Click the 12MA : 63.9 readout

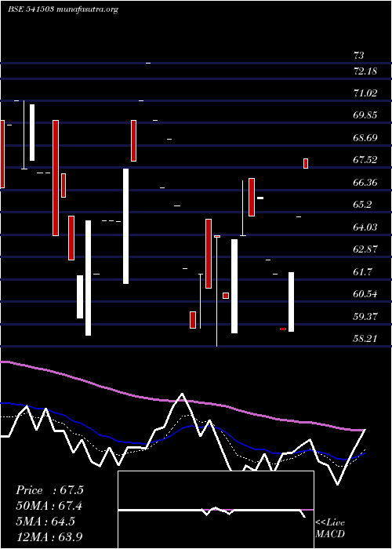click(49, 536)
